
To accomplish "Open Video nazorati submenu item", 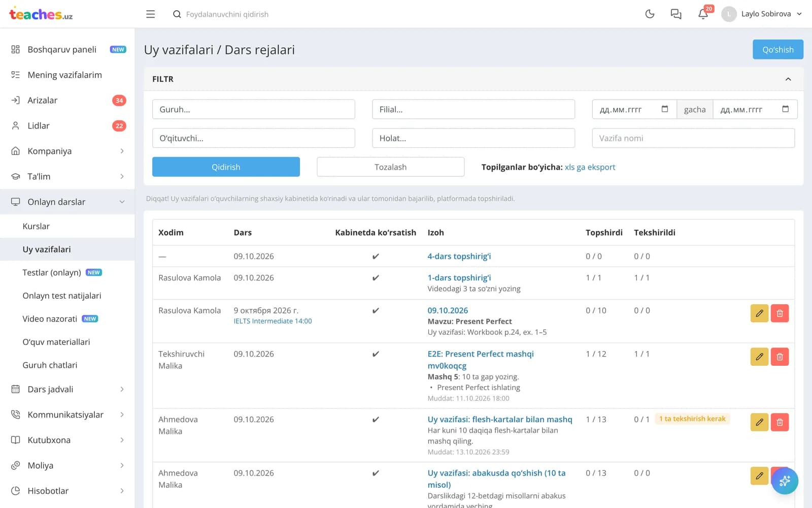I will [x=67, y=319].
